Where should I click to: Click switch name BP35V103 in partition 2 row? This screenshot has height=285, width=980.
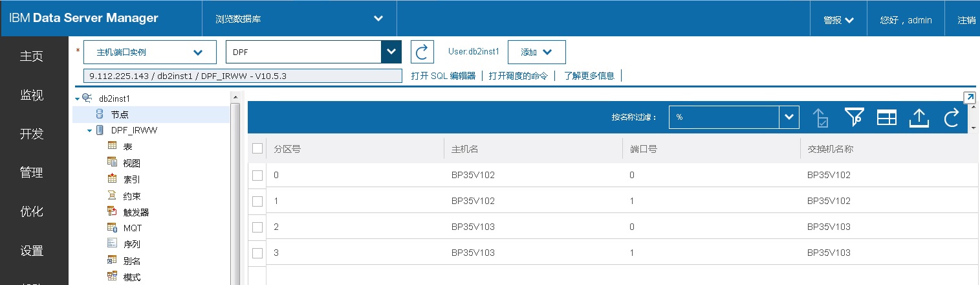click(x=829, y=227)
